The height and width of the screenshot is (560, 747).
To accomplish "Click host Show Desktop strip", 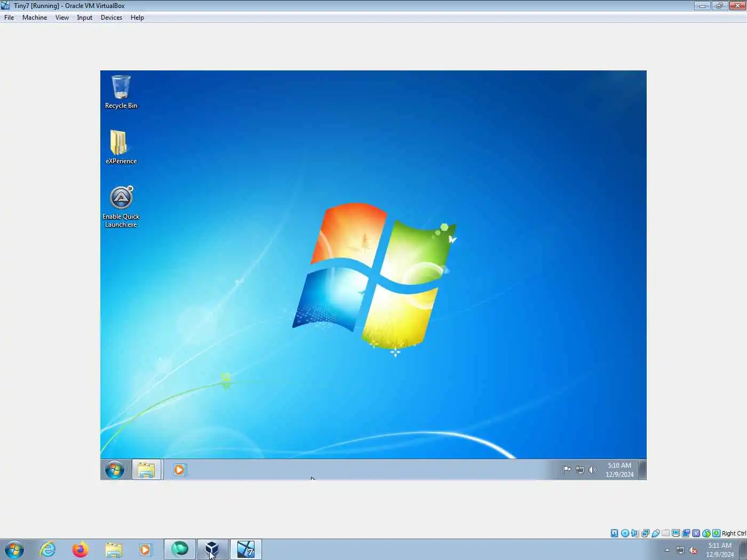I will click(743, 549).
